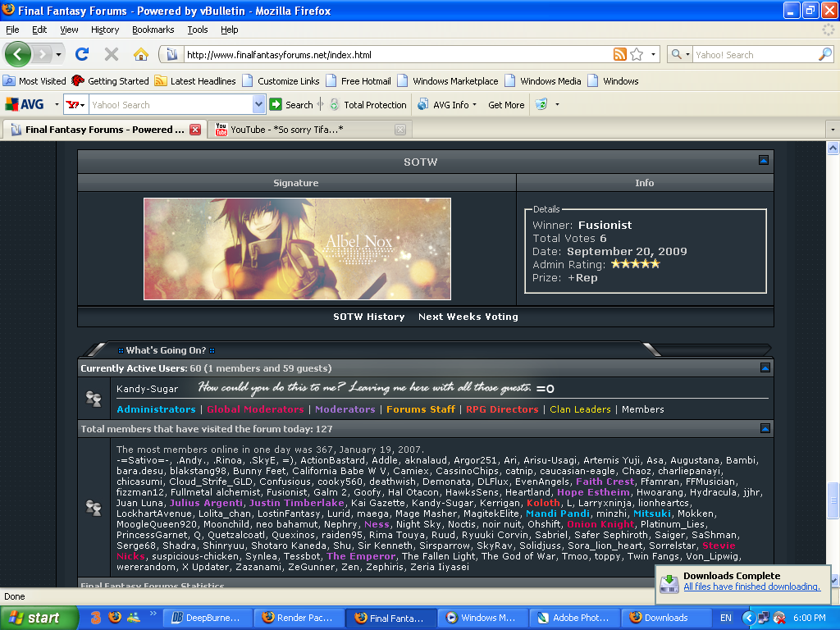This screenshot has width=840, height=630.
Task: Click the Reload page icon
Action: click(82, 55)
